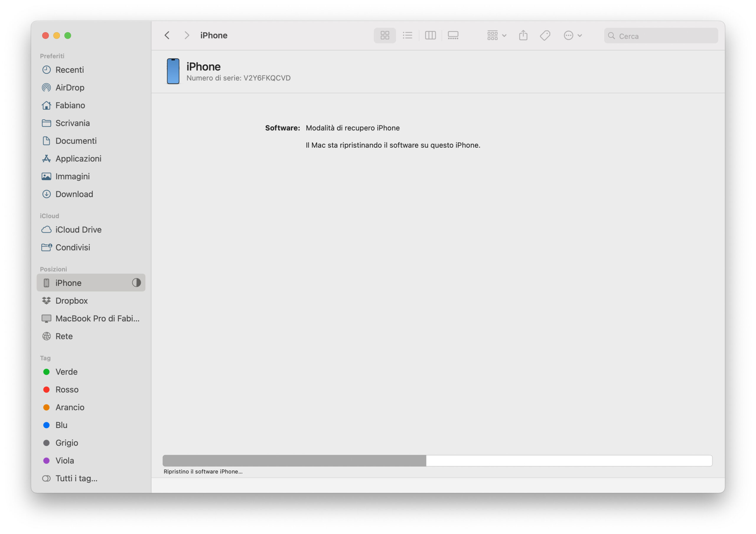Click the tag toolbar icon
This screenshot has width=756, height=534.
pyautogui.click(x=545, y=35)
